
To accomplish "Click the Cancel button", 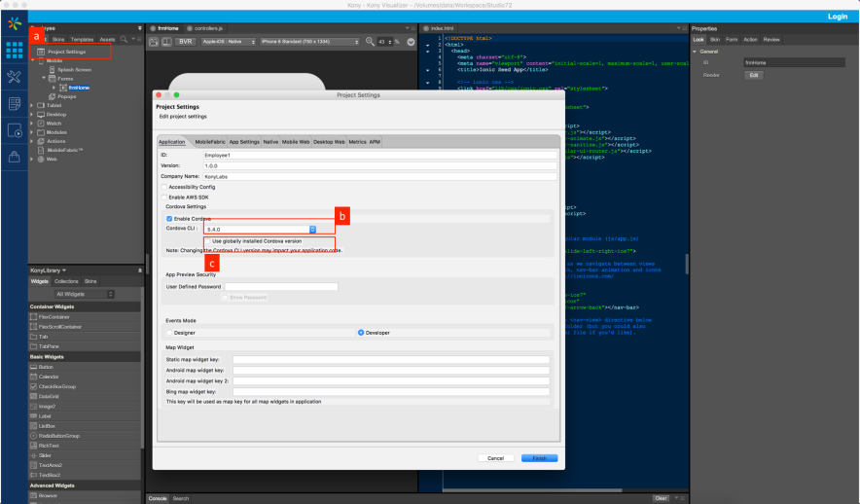I will coord(495,458).
